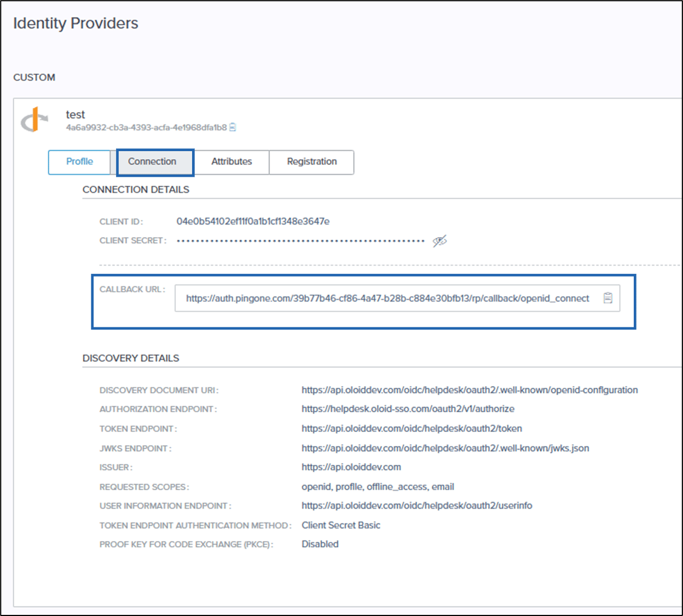Select the Registration tab
Screen dimensions: 683x616
[x=312, y=162]
